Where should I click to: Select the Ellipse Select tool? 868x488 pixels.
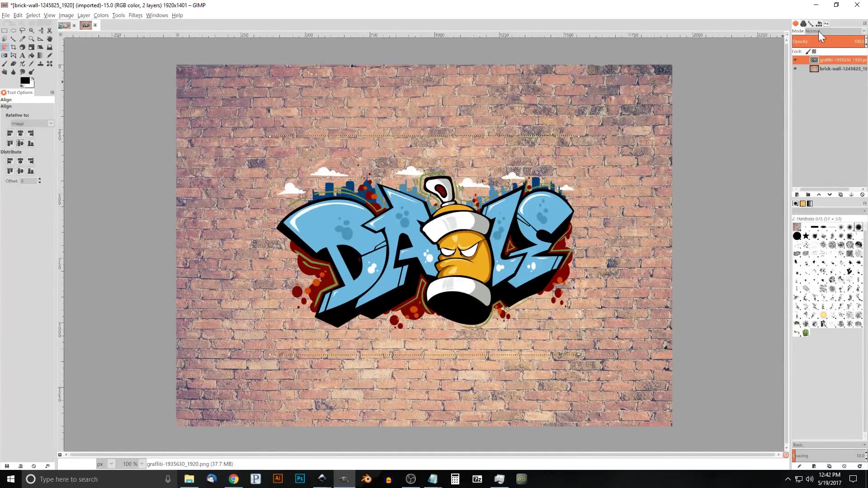click(x=14, y=31)
